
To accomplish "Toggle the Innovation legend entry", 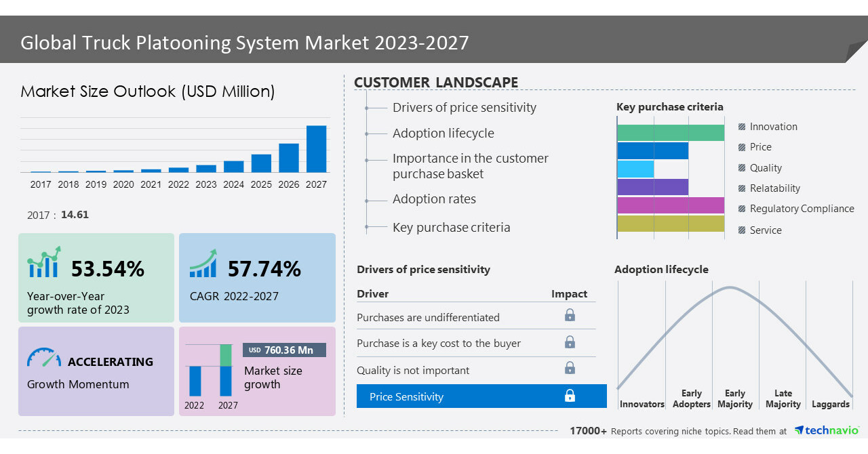I will [x=772, y=127].
